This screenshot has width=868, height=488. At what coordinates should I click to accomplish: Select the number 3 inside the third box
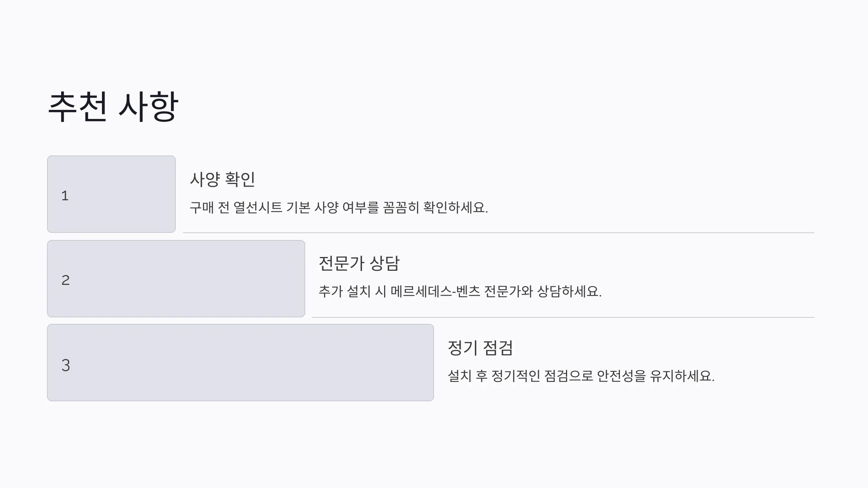[65, 365]
